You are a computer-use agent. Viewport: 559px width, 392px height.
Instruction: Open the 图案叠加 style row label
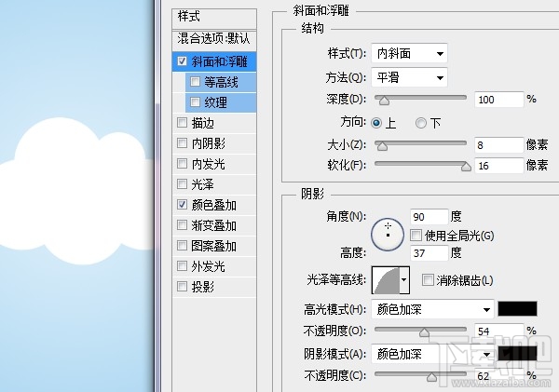213,246
